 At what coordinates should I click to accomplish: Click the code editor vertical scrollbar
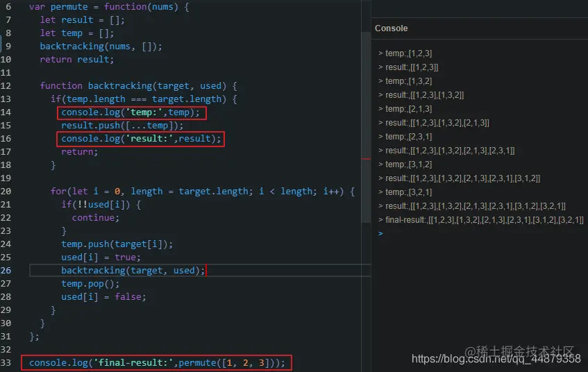[366, 128]
